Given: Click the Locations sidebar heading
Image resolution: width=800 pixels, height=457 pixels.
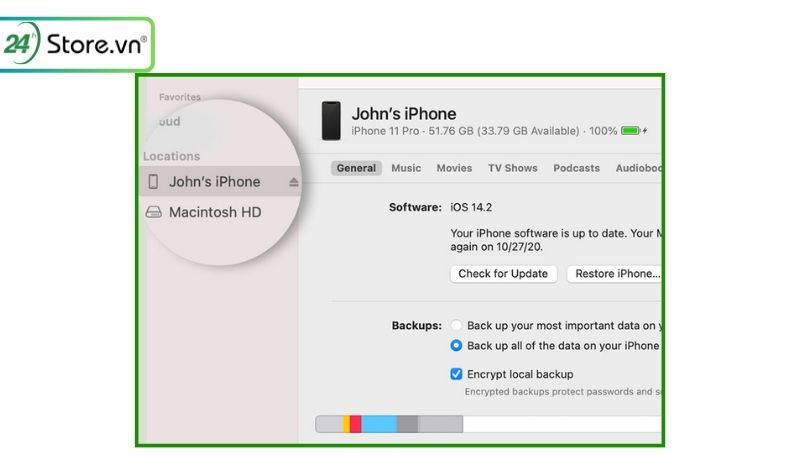Looking at the screenshot, I should 171,156.
